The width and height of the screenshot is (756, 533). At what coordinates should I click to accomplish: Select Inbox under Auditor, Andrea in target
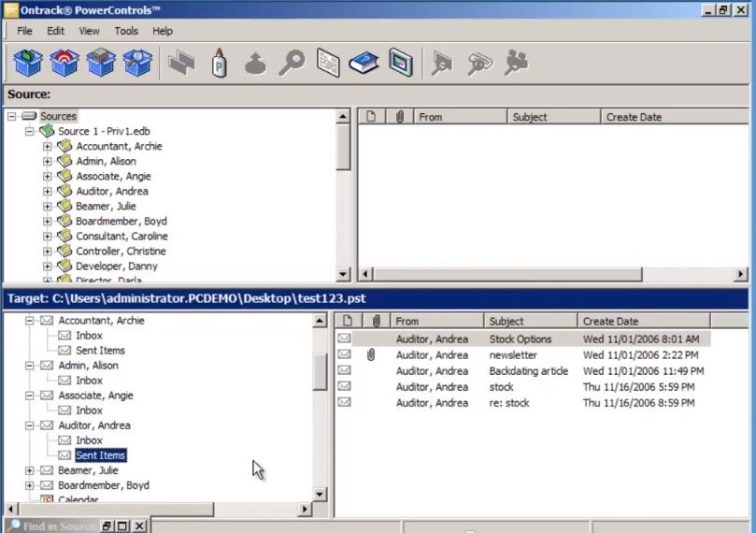coord(89,439)
